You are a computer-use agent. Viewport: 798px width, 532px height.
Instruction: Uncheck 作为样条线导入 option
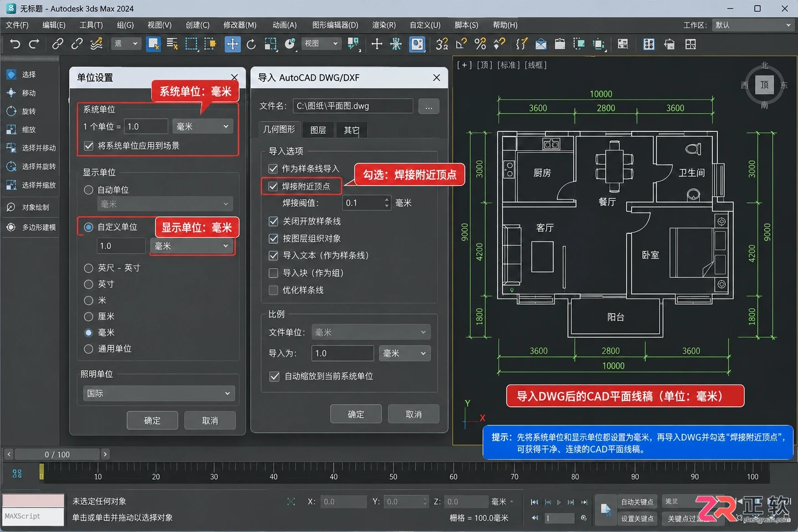(x=273, y=168)
